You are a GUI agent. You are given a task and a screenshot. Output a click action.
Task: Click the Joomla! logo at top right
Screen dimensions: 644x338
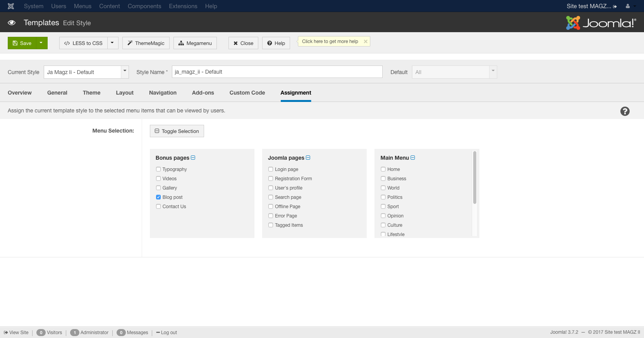(x=601, y=23)
